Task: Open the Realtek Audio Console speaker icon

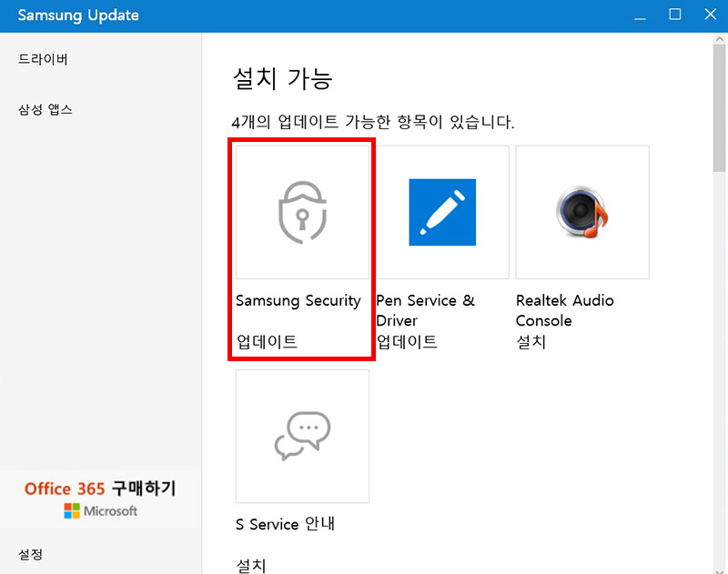Action: (582, 213)
